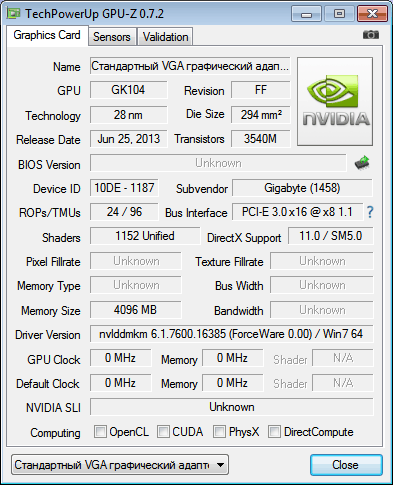The image size is (393, 485).
Task: Click the Bus Interface question mark
Action: 370,212
